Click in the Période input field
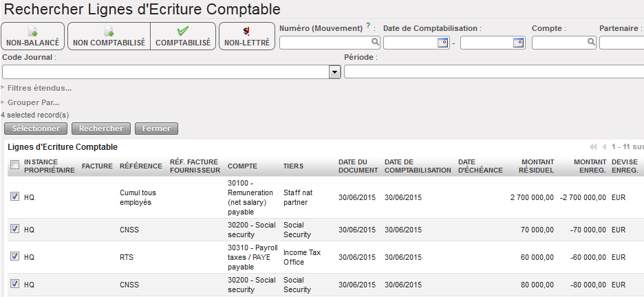Image resolution: width=644 pixels, height=297 pixels. point(493,71)
